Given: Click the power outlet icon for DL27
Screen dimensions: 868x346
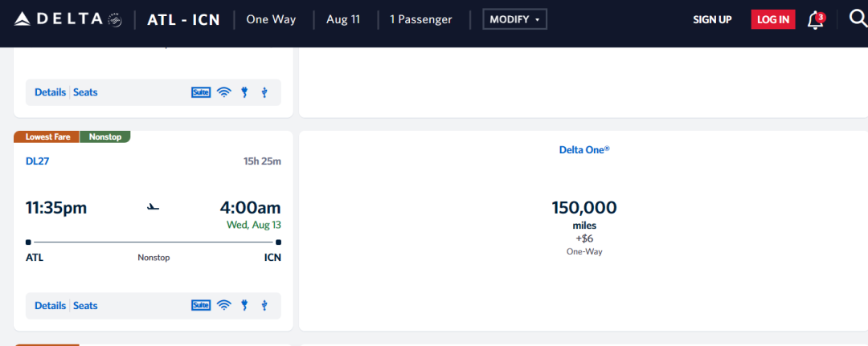Looking at the screenshot, I should [x=244, y=305].
